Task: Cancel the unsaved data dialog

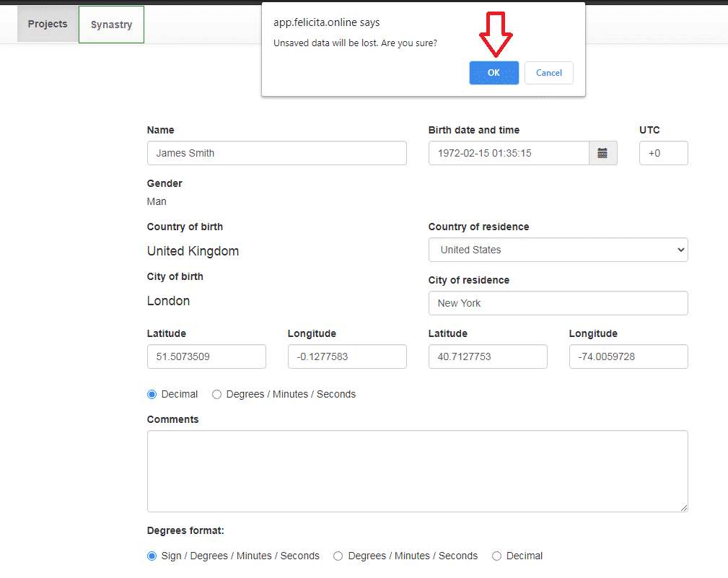Action: [x=548, y=73]
